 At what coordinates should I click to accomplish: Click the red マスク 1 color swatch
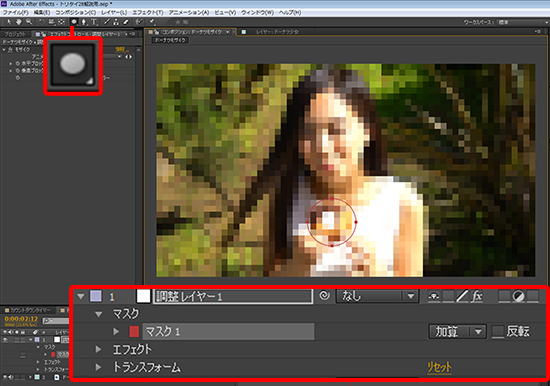[x=134, y=332]
